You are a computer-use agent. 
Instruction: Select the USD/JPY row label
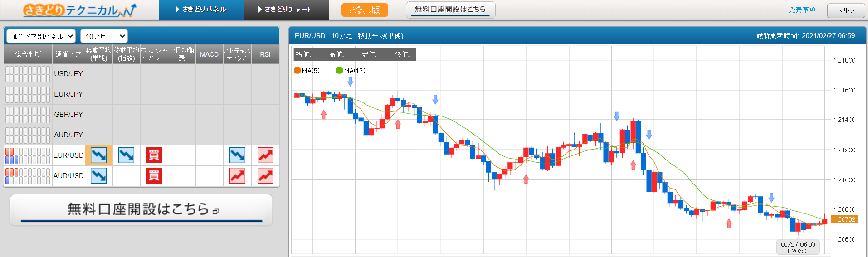tap(68, 74)
